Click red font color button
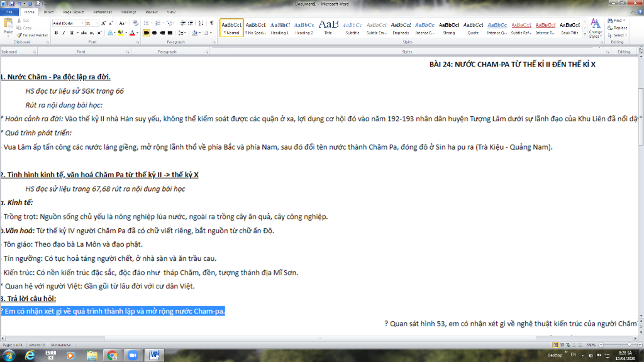Viewport: 644px width, 362px height. 132,33
